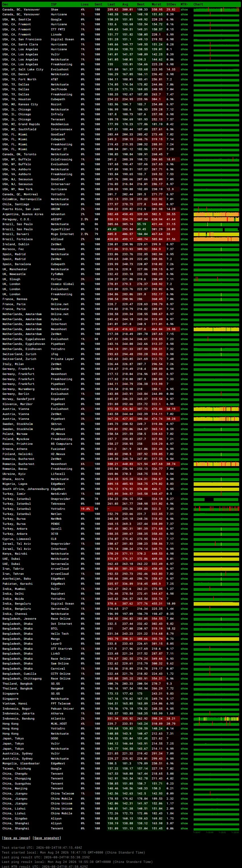Sort by the Best column header
Viewport: 242px width, 868px height.
[x=141, y=4]
